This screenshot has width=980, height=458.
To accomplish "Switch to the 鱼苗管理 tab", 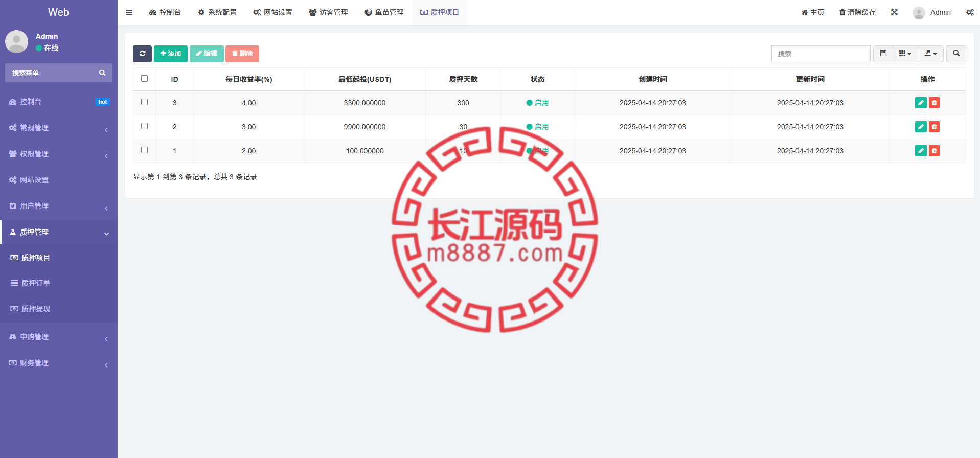I will point(384,12).
